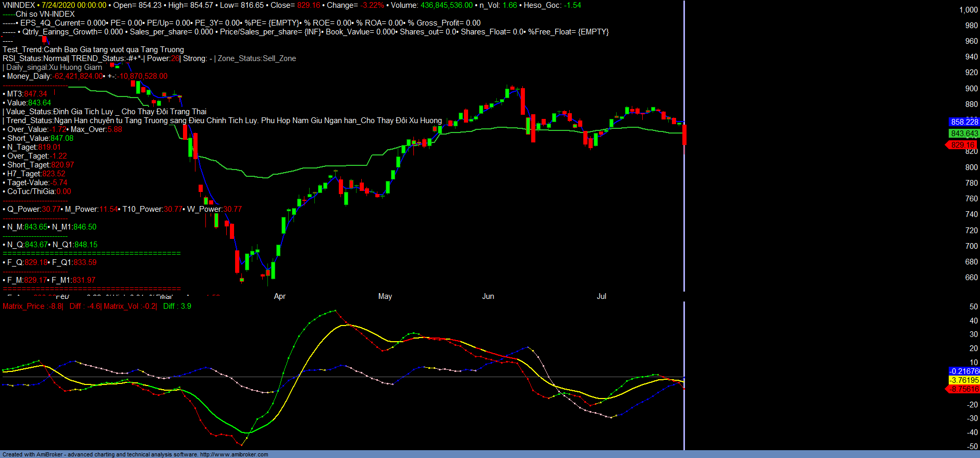The width and height of the screenshot is (980, 458).
Task: Click the red 829.16 close price tag
Action: pos(962,145)
